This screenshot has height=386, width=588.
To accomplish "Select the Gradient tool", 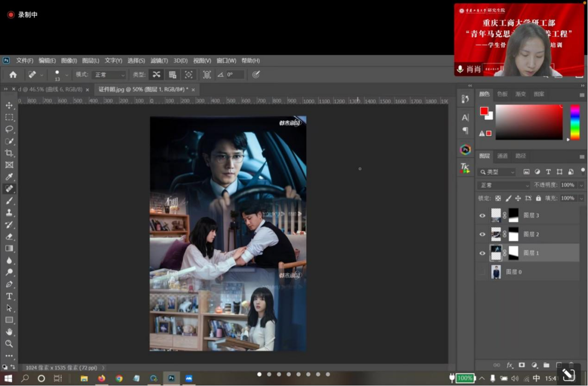I will (x=9, y=248).
